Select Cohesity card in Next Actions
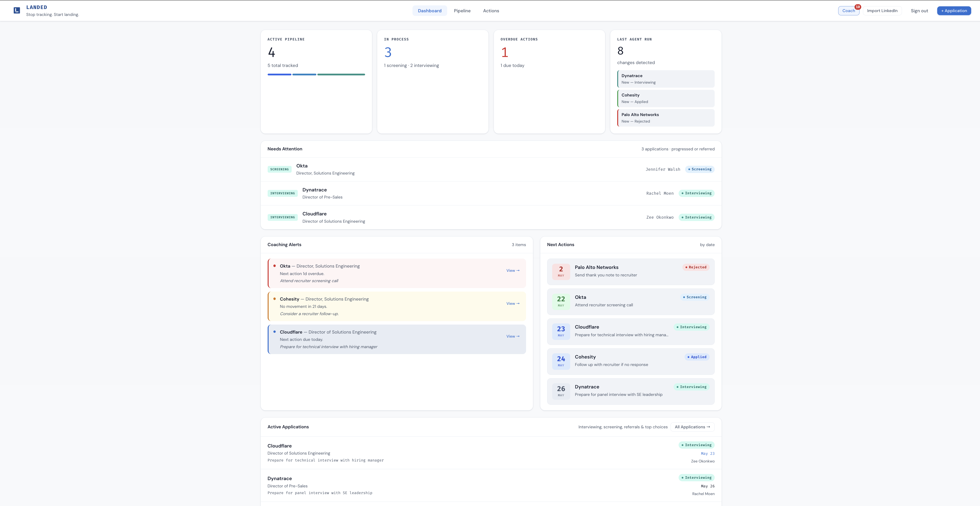The image size is (980, 506). (x=630, y=361)
